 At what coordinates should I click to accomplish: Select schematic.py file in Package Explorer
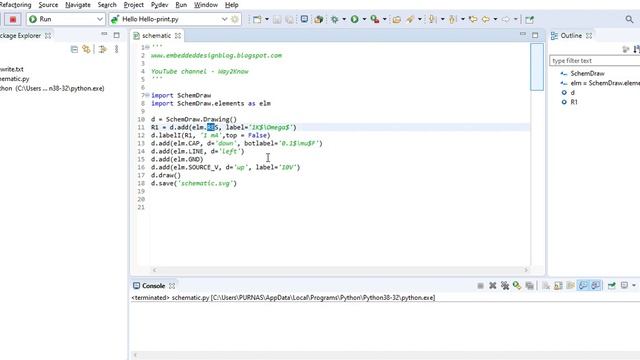pyautogui.click(x=15, y=79)
